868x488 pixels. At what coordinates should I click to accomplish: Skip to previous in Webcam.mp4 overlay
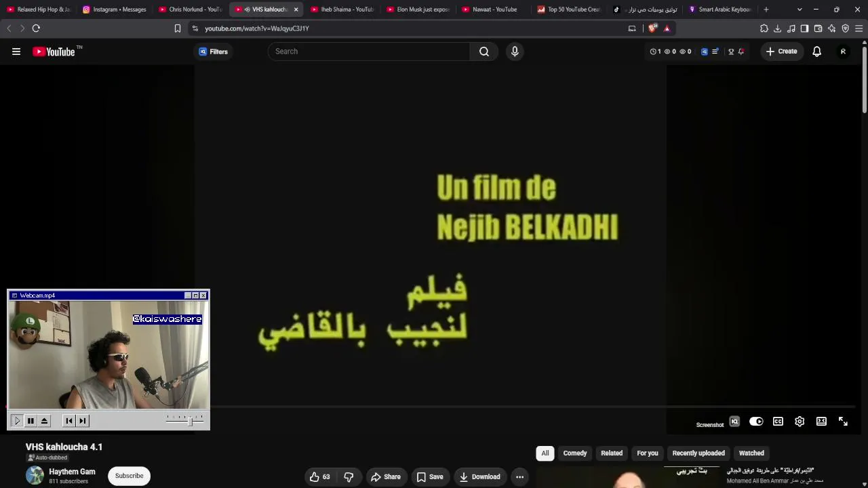69,421
